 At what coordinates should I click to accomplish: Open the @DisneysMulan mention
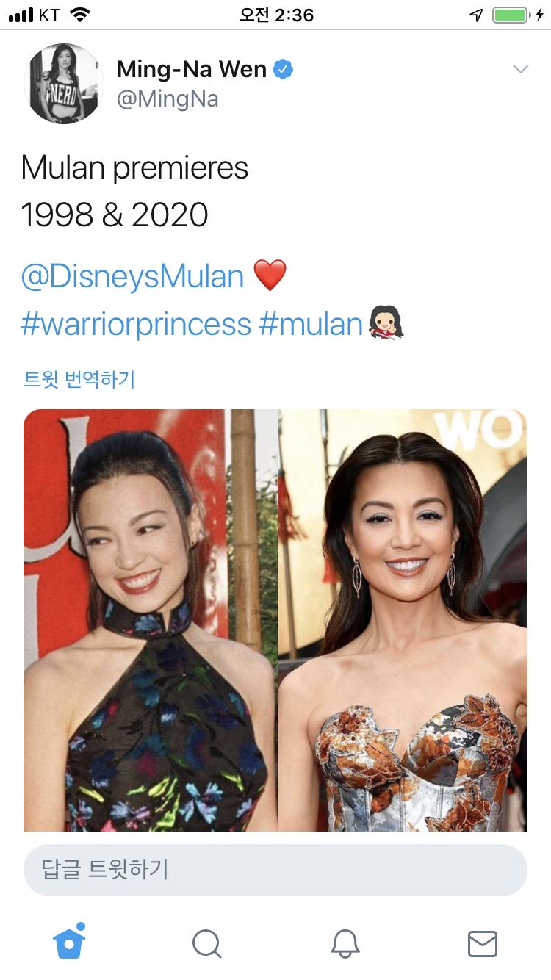[x=132, y=277]
